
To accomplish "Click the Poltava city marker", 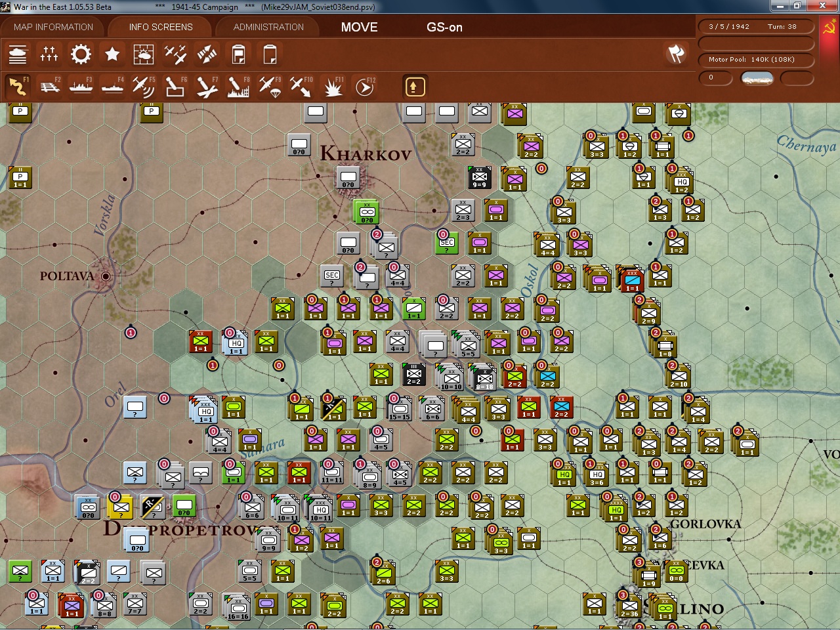I will pos(105,276).
